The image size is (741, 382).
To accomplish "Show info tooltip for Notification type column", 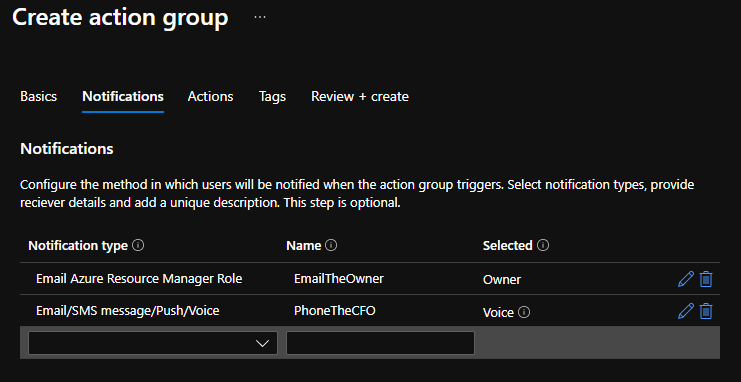I will [138, 245].
